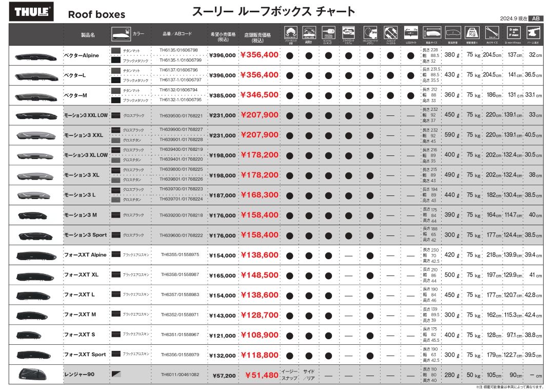The height and width of the screenshot is (392, 554).
Task: Select the 製品名 column header
Action: 88,35
